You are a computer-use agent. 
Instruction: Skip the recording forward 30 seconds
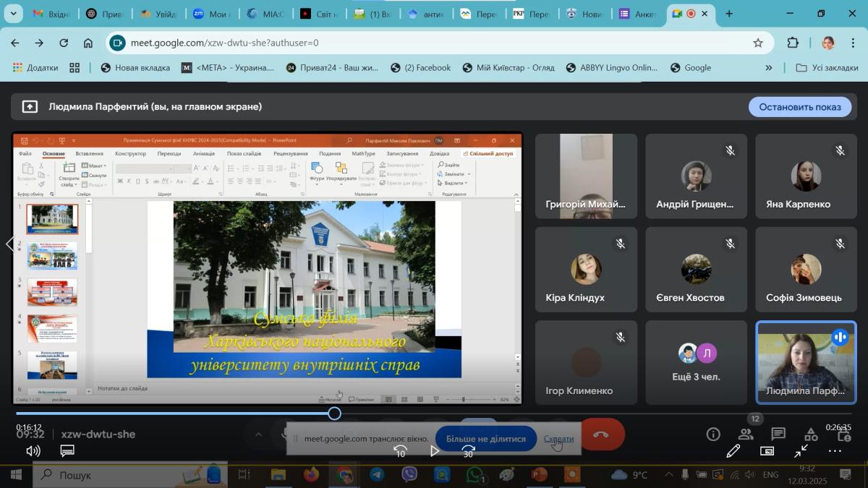[x=468, y=451]
